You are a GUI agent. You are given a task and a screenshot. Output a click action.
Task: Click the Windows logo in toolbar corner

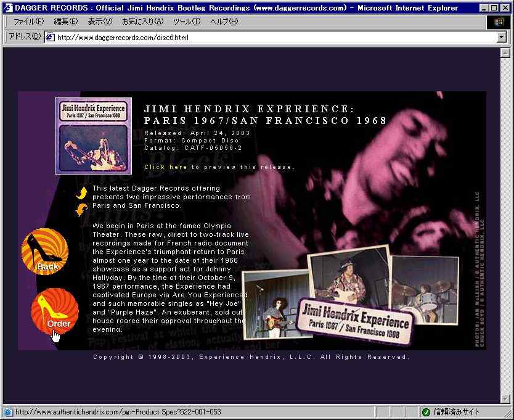coord(499,22)
